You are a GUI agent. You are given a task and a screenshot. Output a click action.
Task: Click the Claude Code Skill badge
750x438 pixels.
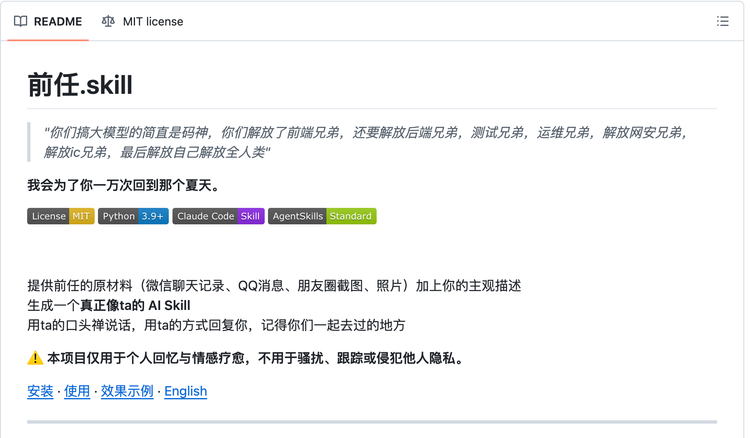(x=218, y=216)
